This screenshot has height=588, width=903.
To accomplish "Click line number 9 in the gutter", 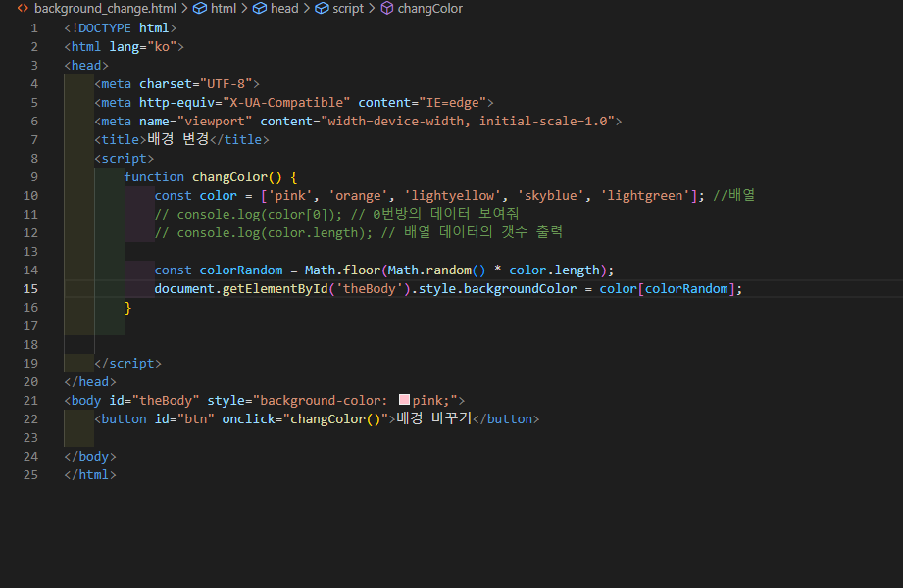I will (34, 176).
